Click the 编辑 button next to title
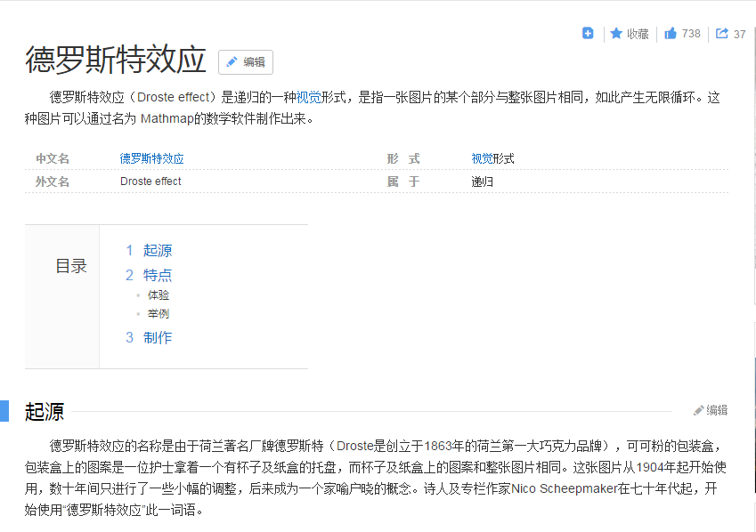This screenshot has height=532, width=756. pos(246,62)
